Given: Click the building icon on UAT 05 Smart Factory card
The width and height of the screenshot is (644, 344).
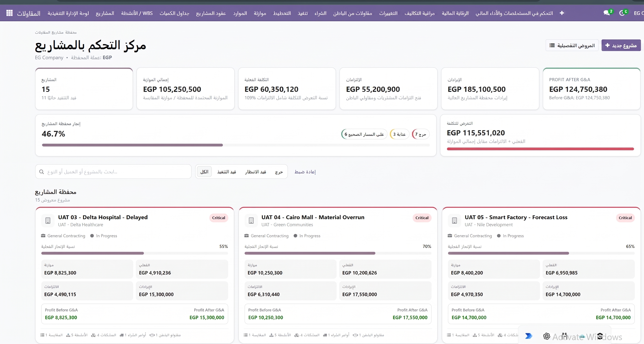Looking at the screenshot, I should pyautogui.click(x=455, y=220).
